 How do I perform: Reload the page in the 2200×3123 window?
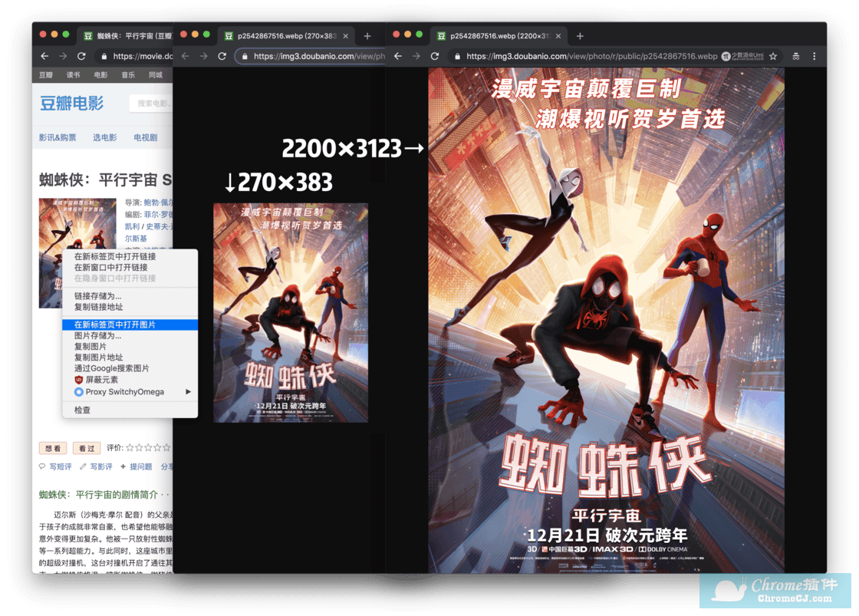click(435, 56)
